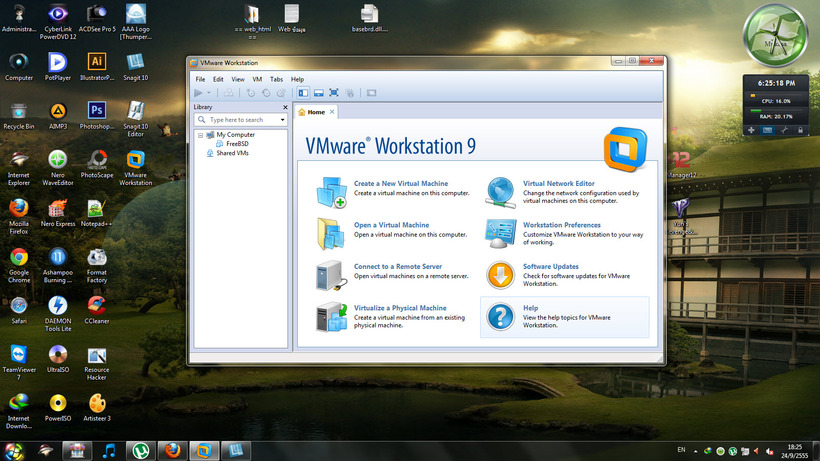The image size is (820, 461).
Task: Click the uTorrent taskbar button
Action: point(140,451)
